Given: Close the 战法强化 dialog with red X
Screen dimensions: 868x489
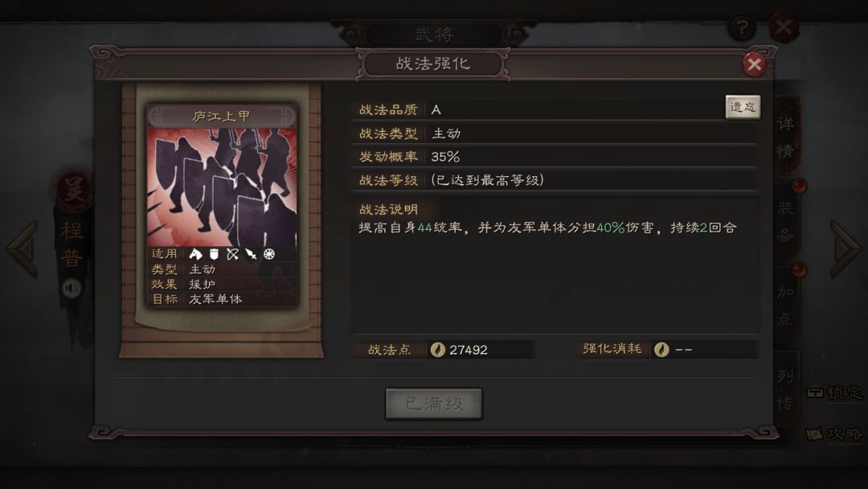Looking at the screenshot, I should coord(754,64).
